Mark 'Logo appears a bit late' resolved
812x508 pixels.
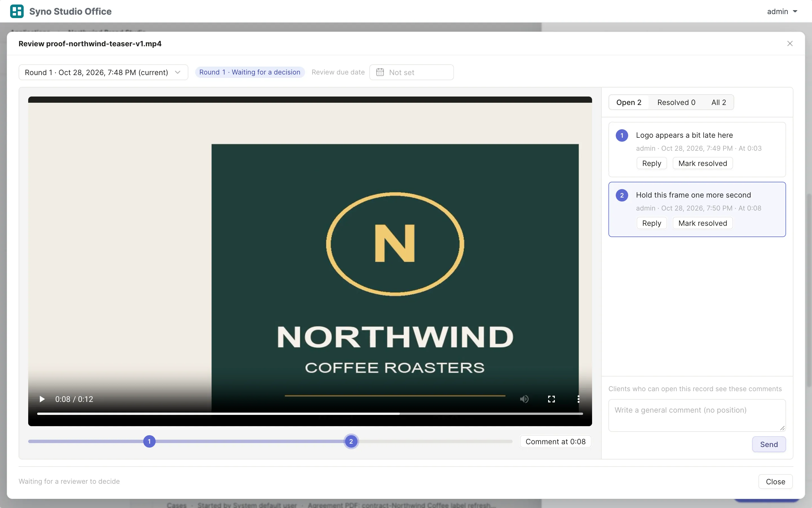(703, 163)
